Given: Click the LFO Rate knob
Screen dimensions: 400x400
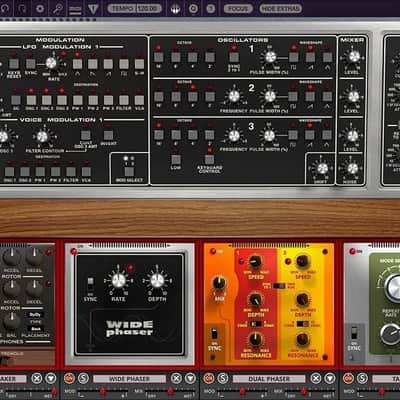Looking at the screenshot, I should 51,63.
